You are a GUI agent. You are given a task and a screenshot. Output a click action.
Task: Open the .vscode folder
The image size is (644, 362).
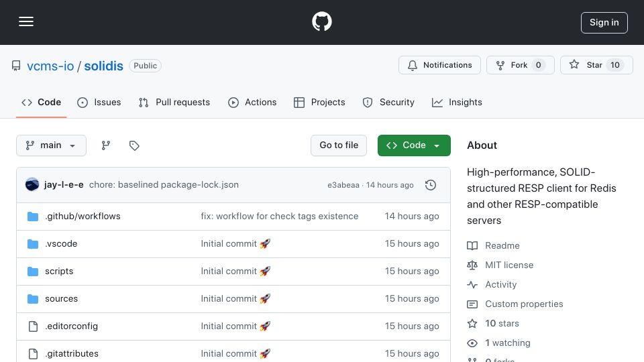[61, 244]
